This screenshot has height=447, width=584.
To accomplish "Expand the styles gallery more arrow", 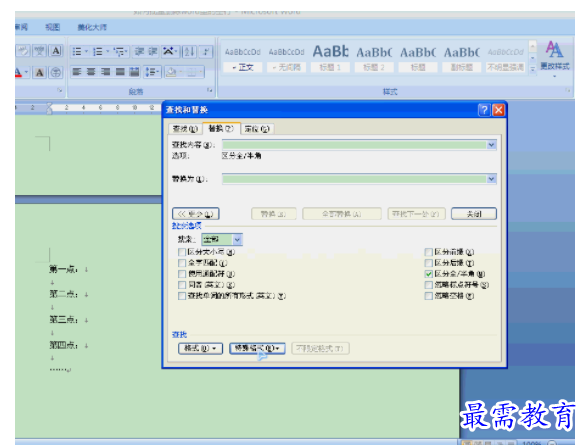I will [533, 69].
